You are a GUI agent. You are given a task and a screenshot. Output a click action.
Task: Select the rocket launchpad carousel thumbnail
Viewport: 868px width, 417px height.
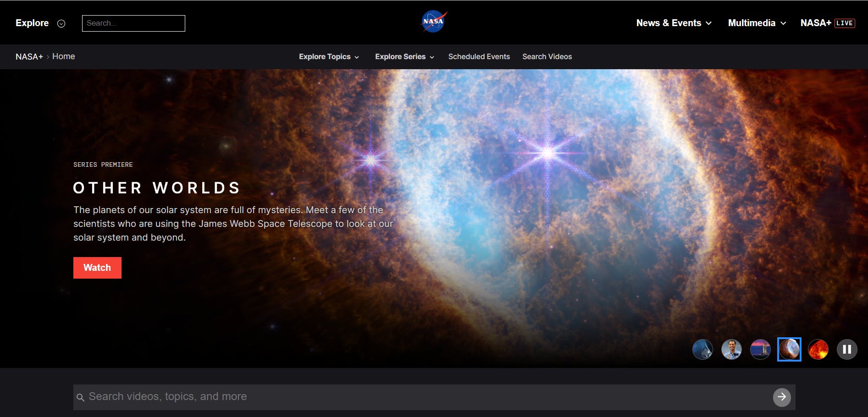[760, 349]
